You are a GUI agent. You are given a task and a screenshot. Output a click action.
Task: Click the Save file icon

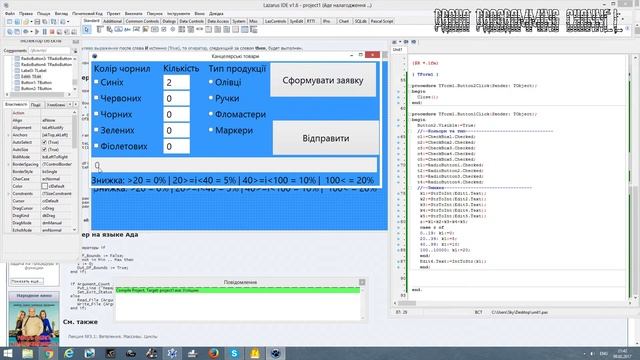click(x=37, y=22)
